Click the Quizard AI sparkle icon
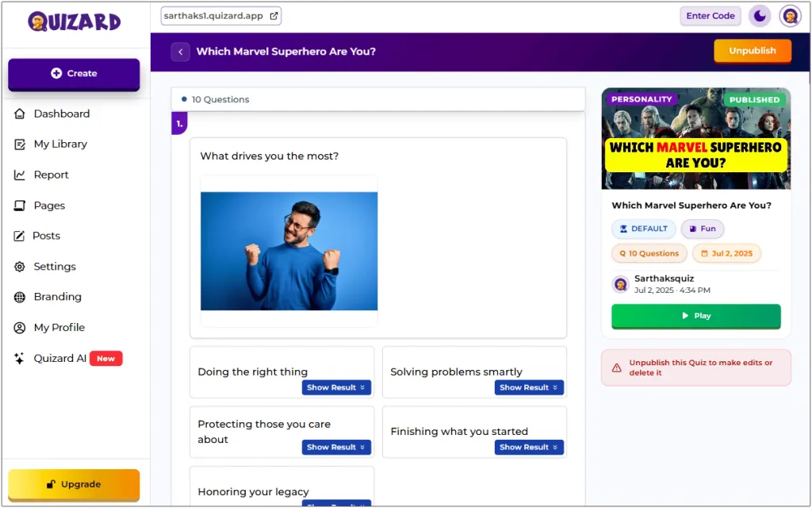 (x=19, y=358)
